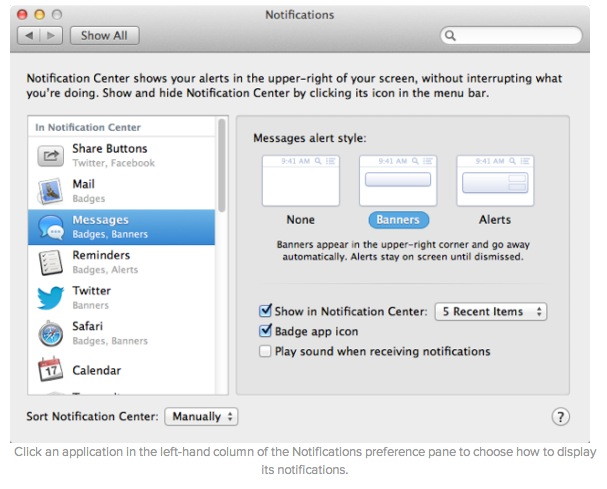Viewport: 607px width, 489px height.
Task: Click the Twitter, Facebook subtitle
Action: [x=114, y=163]
